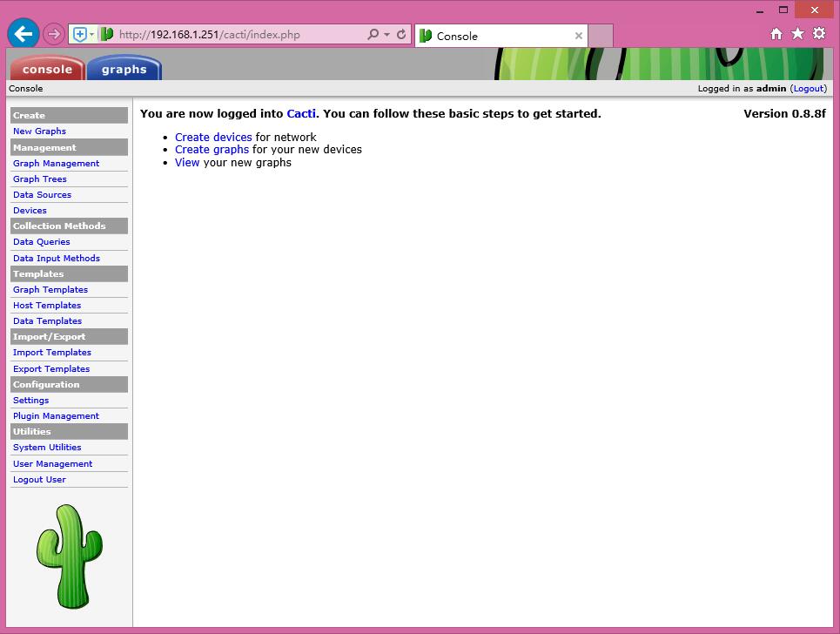This screenshot has width=840, height=634.
Task: Switch to the red console tab
Action: (47, 69)
